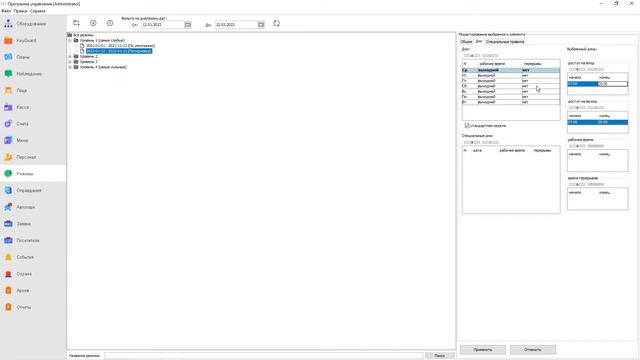This screenshot has height=360, width=640.
Task: Open the Лица sidebar section
Action: (33, 90)
